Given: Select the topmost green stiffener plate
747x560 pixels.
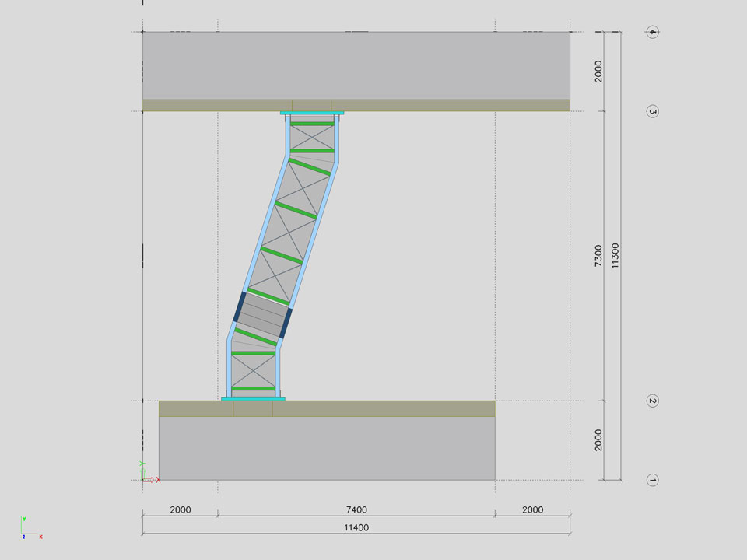Looking at the screenshot, I should (312, 124).
